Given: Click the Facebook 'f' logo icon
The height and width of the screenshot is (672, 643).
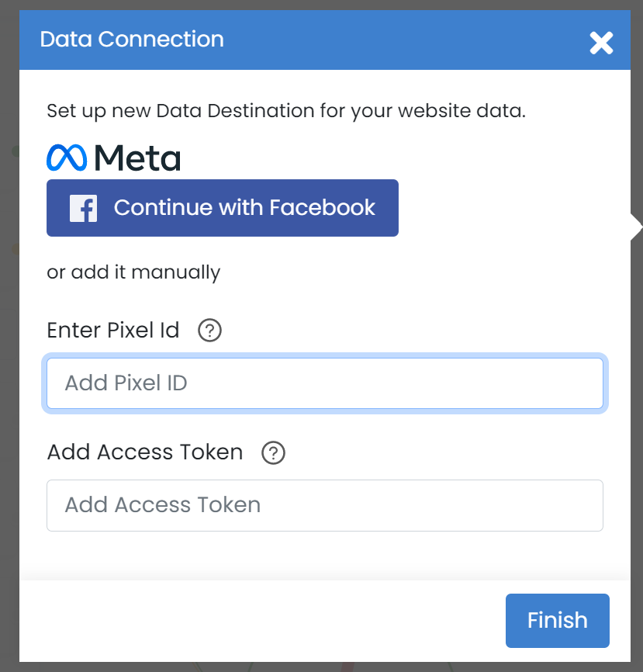Looking at the screenshot, I should [x=83, y=208].
